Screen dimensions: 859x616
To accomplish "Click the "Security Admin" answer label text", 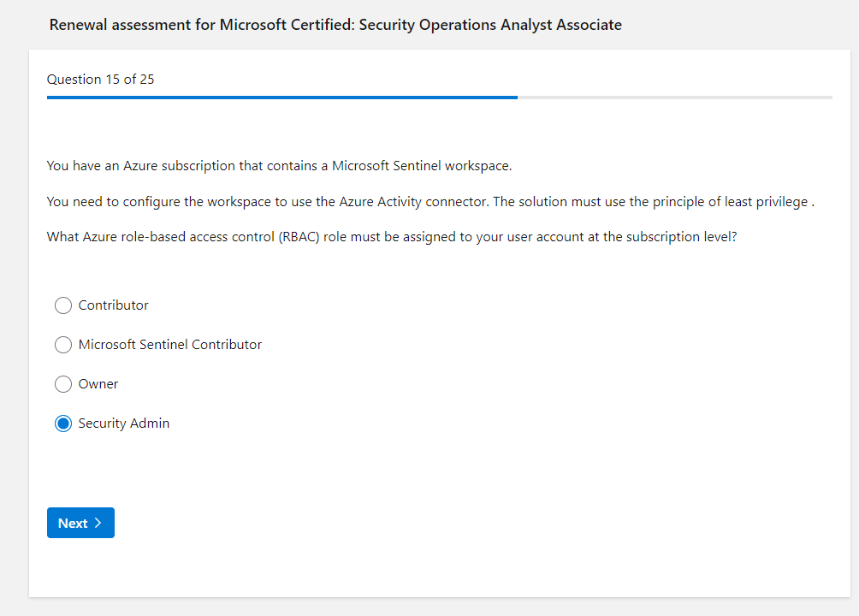I will (x=124, y=423).
